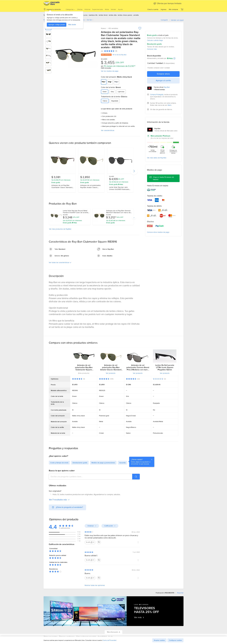Open the $ 2,850 Aviator Classic product card
The width and height of the screenshot is (227, 644).
coord(91,170)
